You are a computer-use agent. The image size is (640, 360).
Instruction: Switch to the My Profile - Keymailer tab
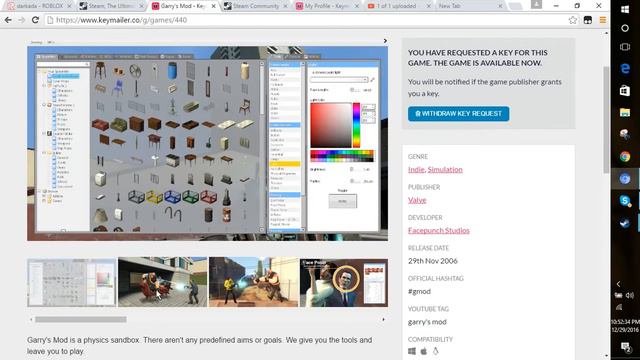click(327, 6)
